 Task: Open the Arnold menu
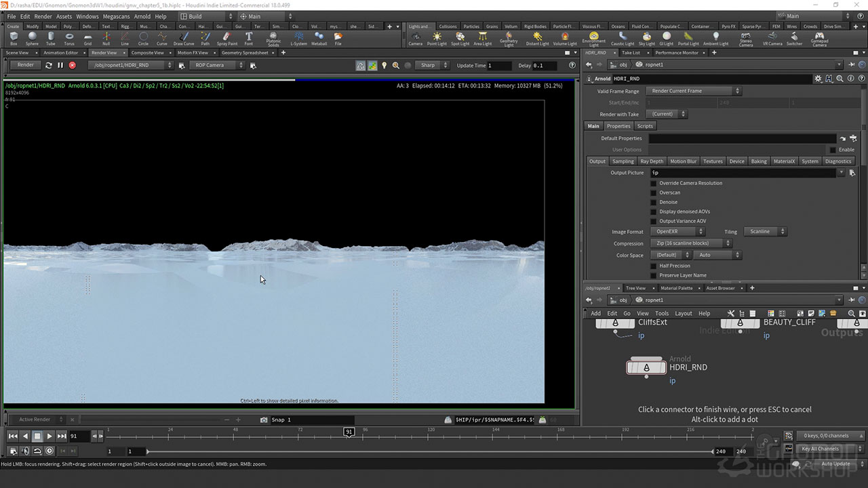click(142, 16)
